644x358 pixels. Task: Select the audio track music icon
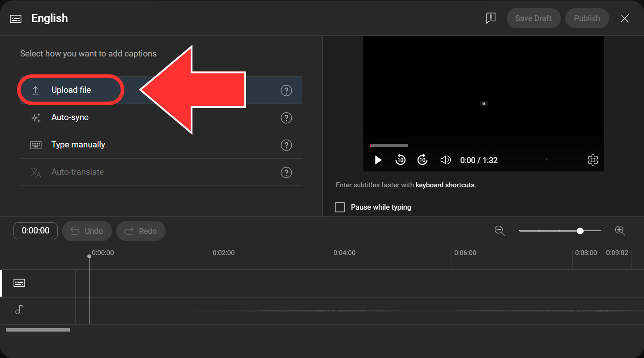click(19, 310)
